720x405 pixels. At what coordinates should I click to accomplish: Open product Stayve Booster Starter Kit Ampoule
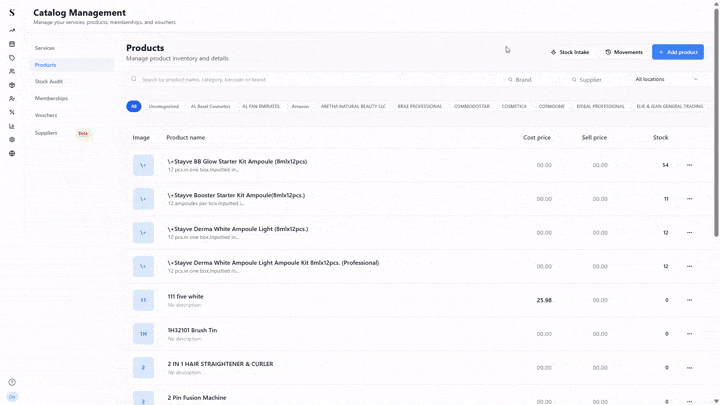coord(236,195)
